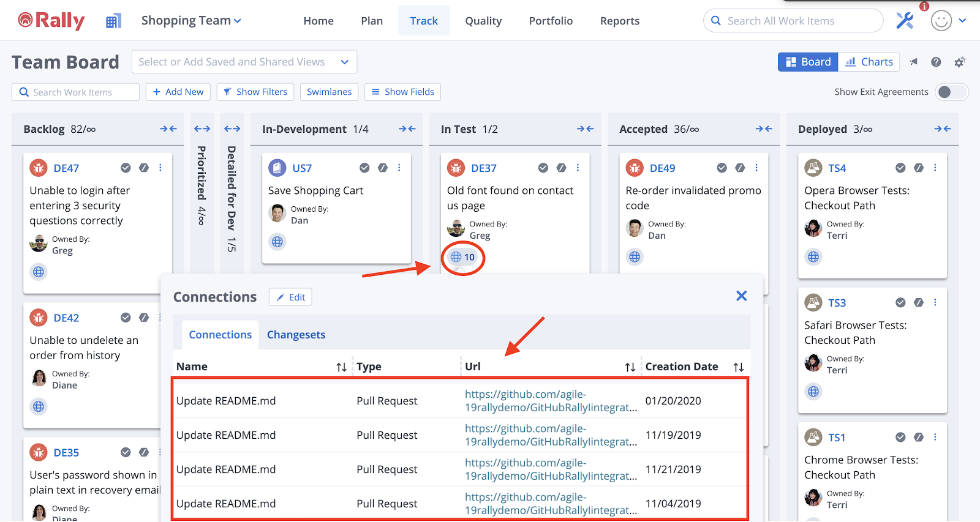
Task: Open the Quality menu
Action: click(483, 21)
